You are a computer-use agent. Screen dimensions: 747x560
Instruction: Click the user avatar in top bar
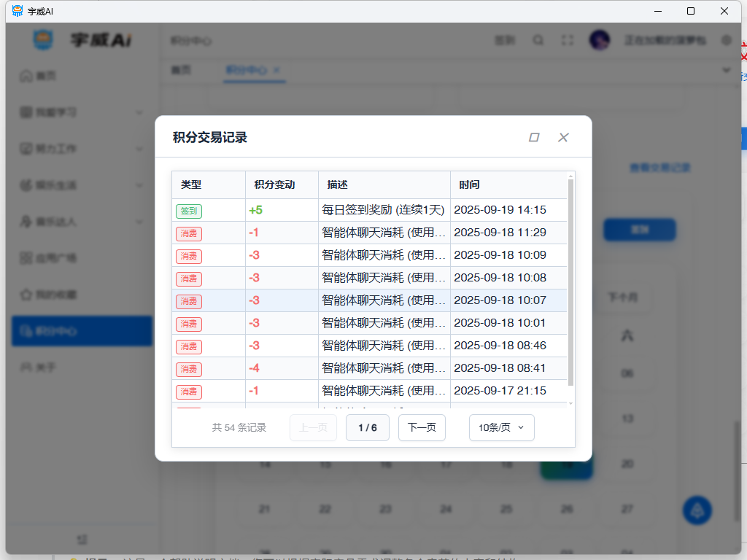(600, 41)
